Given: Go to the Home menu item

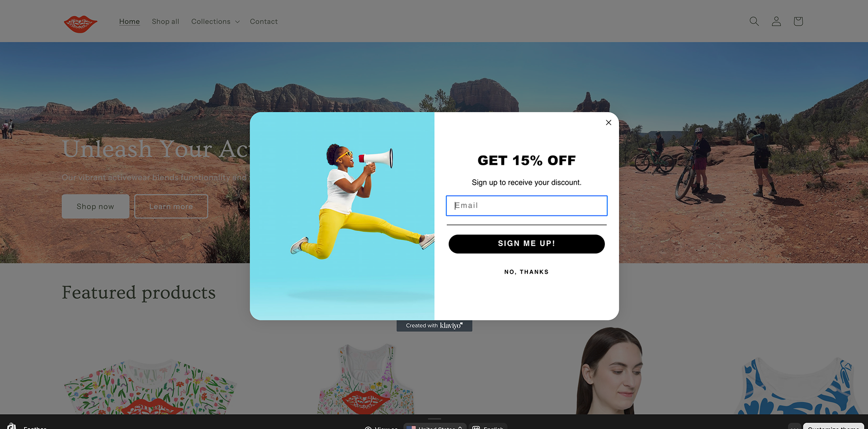Looking at the screenshot, I should pyautogui.click(x=129, y=21).
